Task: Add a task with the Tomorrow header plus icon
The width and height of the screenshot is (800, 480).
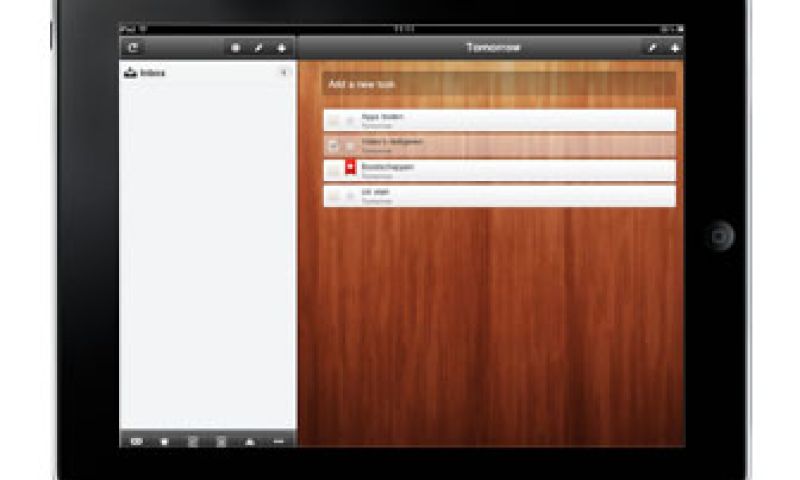Action: tap(674, 48)
